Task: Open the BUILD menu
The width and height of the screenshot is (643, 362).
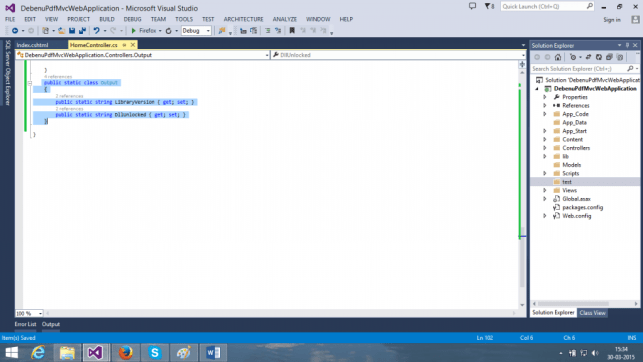Action: [x=107, y=19]
